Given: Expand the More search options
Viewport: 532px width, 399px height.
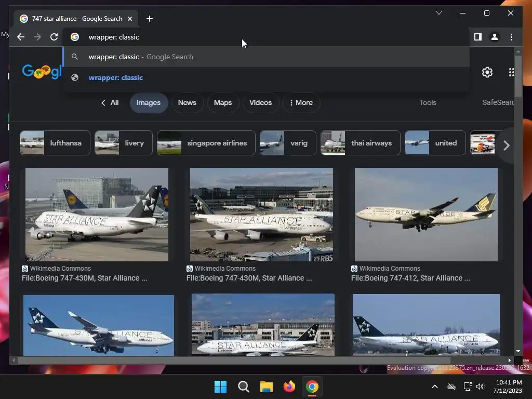Looking at the screenshot, I should [x=301, y=102].
